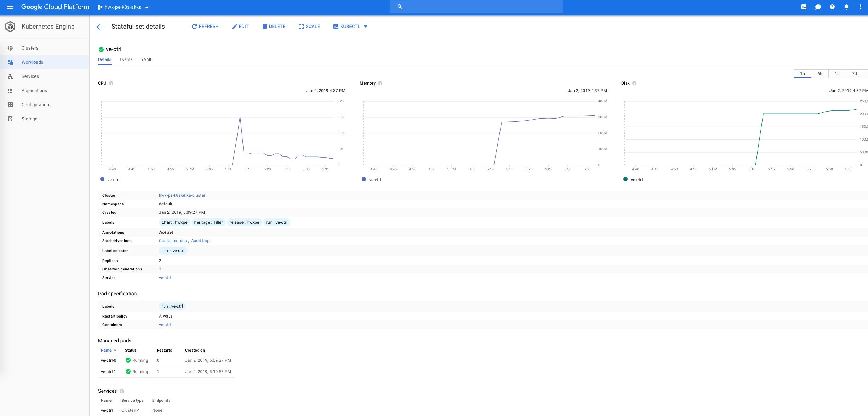Click the Disk chart ve-ctrl green legend dot

tap(626, 179)
